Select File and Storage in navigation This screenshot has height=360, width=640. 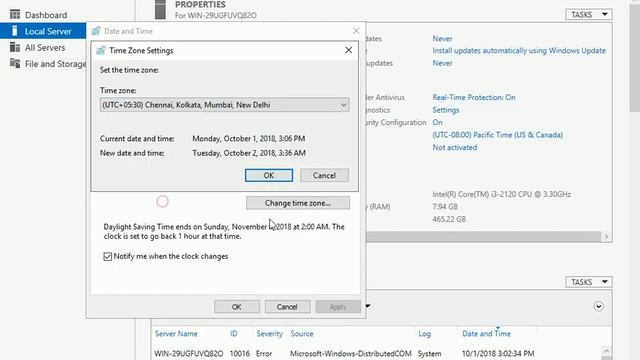56,64
